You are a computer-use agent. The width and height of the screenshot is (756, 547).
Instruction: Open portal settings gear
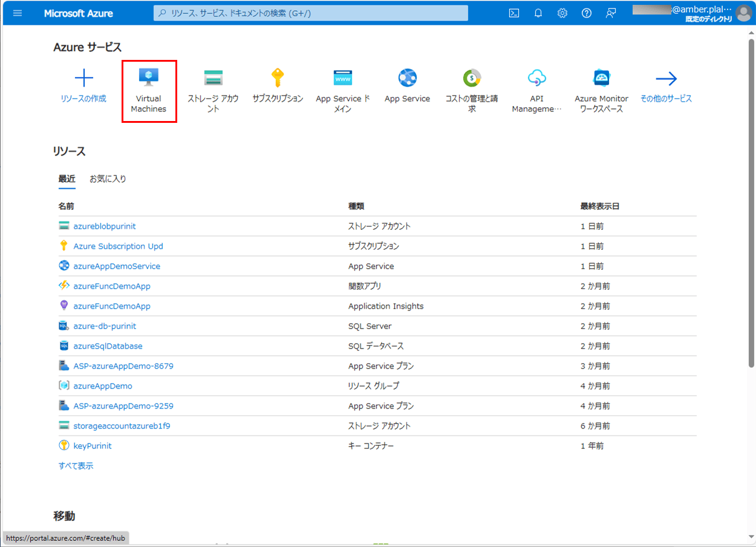click(562, 13)
